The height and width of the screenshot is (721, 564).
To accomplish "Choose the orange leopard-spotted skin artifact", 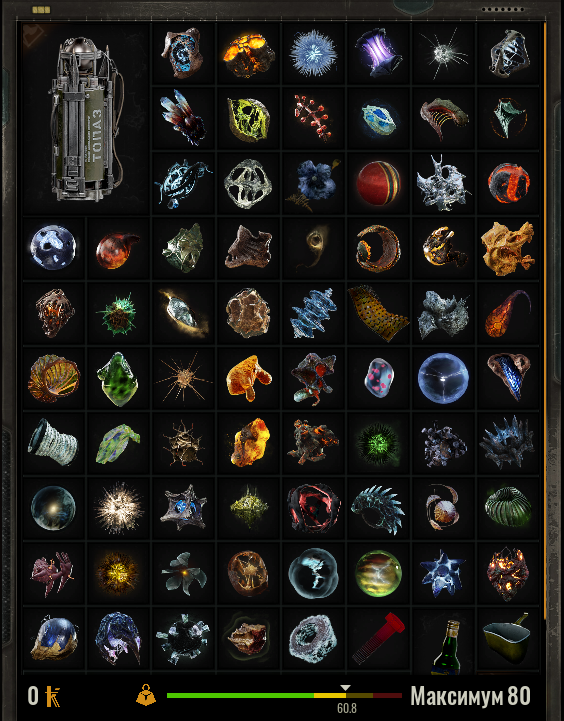I will pos(378,313).
